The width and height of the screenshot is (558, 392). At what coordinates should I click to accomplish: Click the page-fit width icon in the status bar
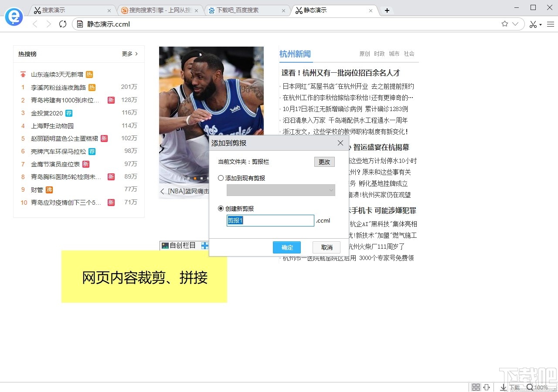[x=486, y=387]
